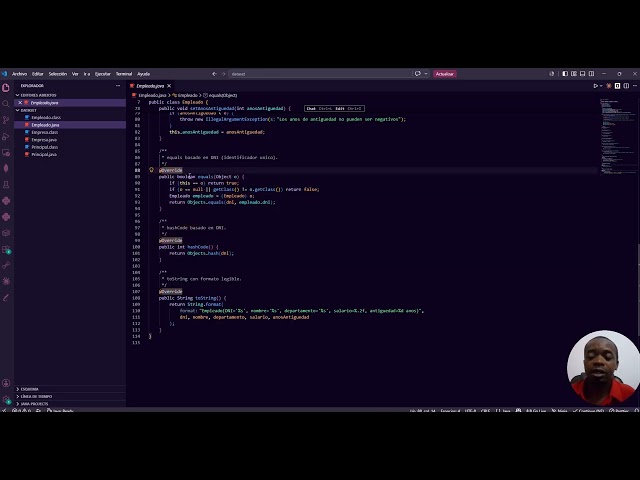Click the @Override annotation above hashCode
Screen dimensions: 640x480
point(171,240)
